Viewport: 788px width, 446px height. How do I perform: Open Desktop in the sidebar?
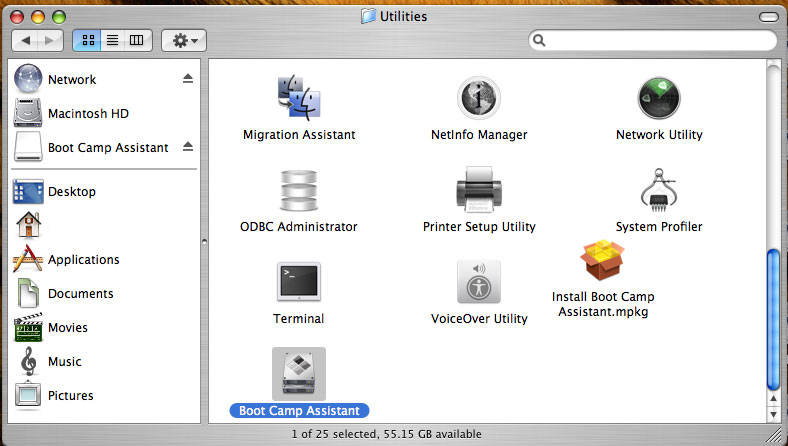pos(54,192)
